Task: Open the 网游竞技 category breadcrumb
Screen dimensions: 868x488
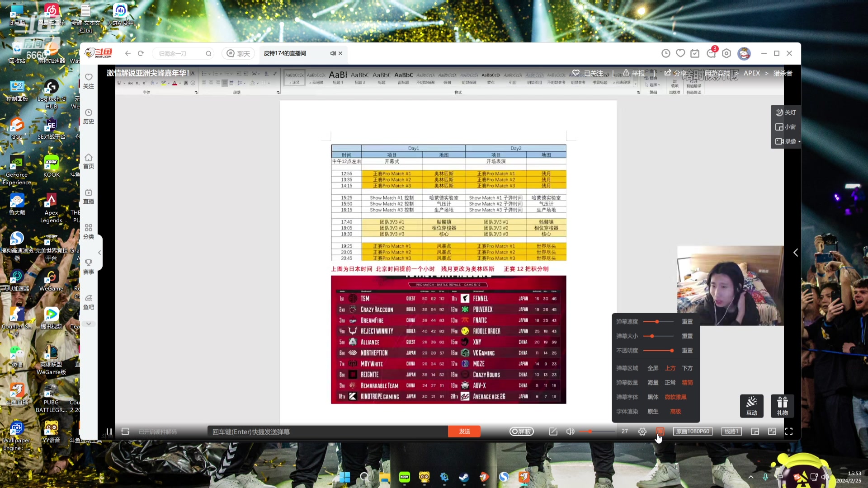Action: click(717, 73)
